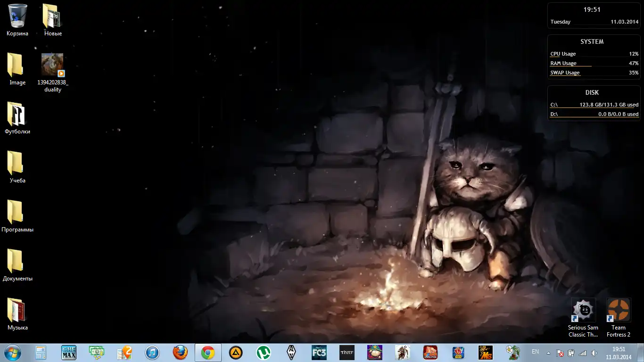The width and height of the screenshot is (644, 362).
Task: Show hidden system tray icons
Action: click(548, 353)
